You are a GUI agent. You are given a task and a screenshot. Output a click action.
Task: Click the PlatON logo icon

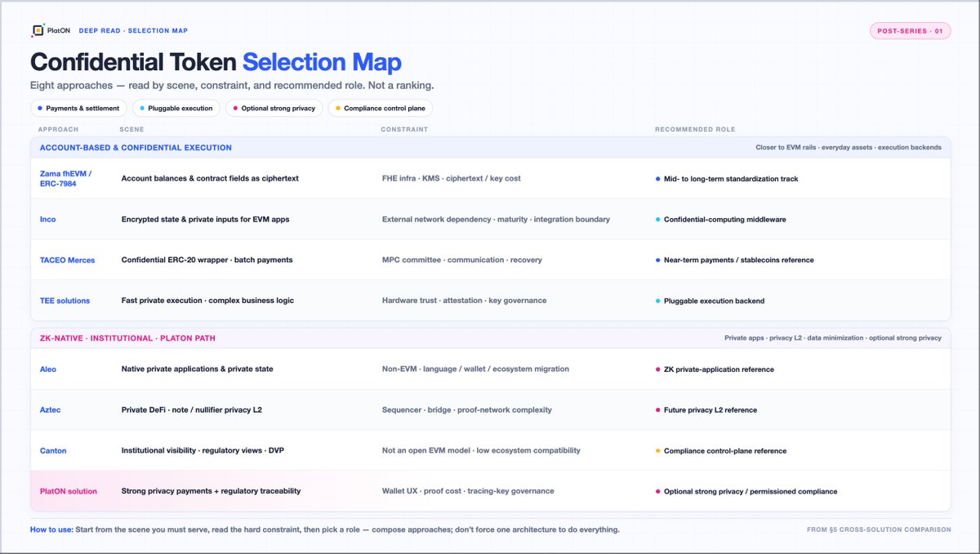tap(37, 31)
